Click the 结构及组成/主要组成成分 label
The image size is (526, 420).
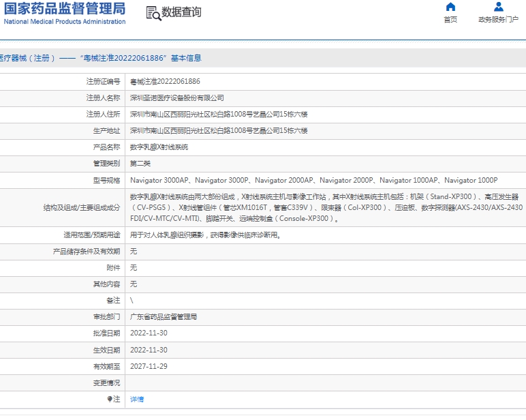click(82, 208)
